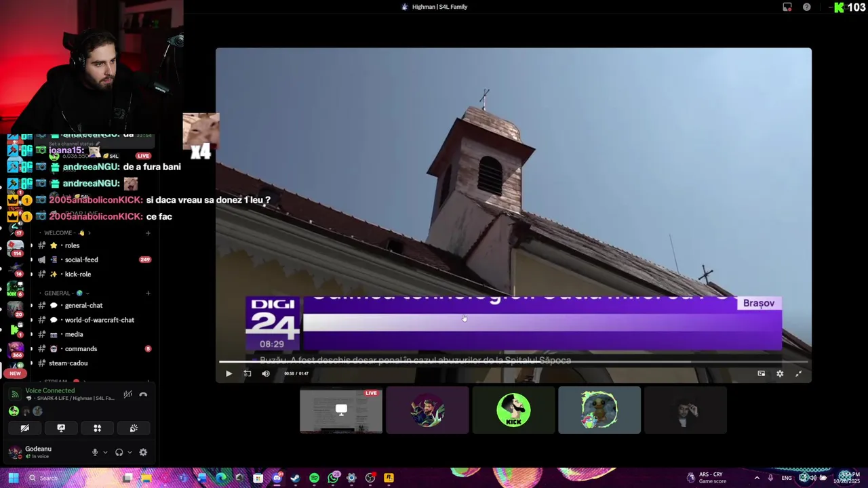Open Windows Start menu
Viewport: 868px width, 488px height.
pyautogui.click(x=14, y=478)
